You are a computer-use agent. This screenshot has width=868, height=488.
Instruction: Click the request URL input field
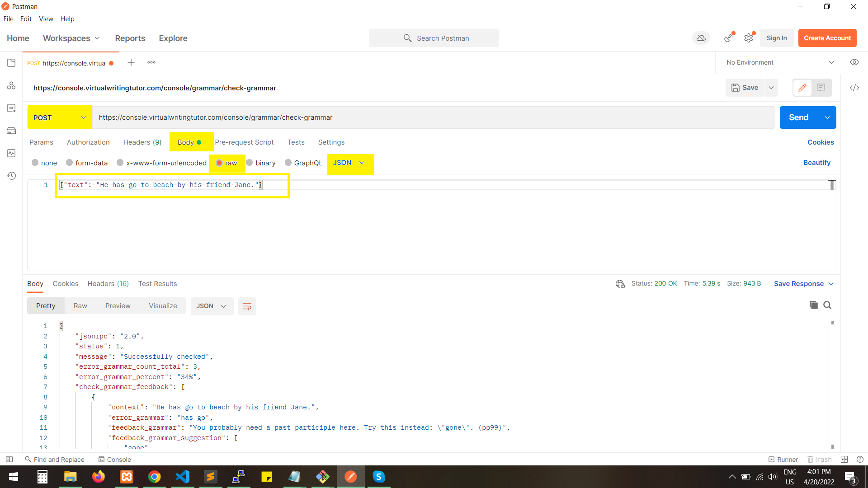(434, 117)
